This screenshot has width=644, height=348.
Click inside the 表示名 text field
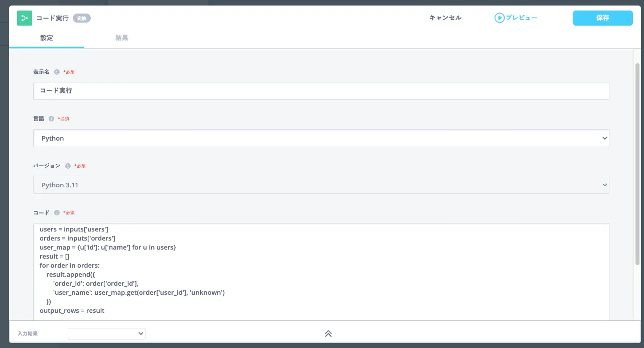coord(321,91)
